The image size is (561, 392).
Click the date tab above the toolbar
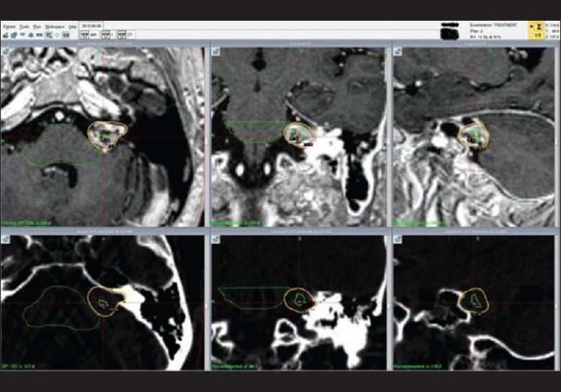click(x=92, y=25)
